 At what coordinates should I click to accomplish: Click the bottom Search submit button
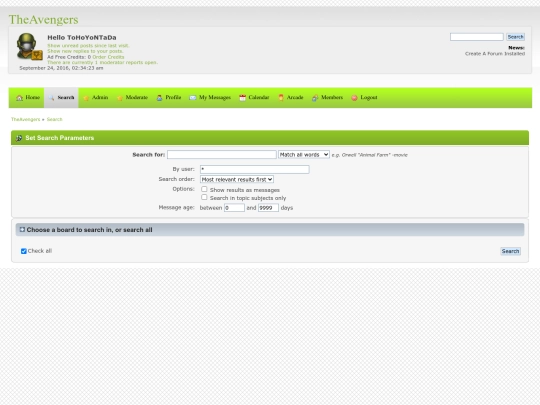click(510, 251)
